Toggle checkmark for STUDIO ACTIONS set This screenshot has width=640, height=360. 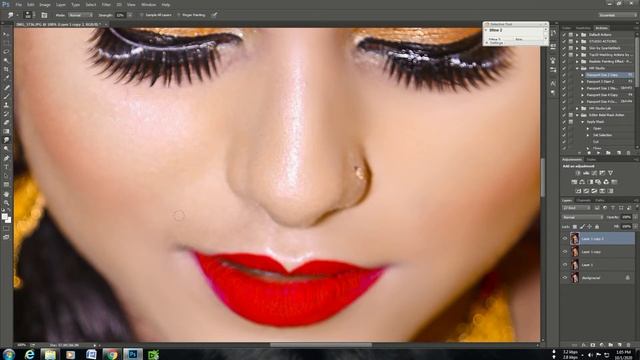(x=564, y=41)
